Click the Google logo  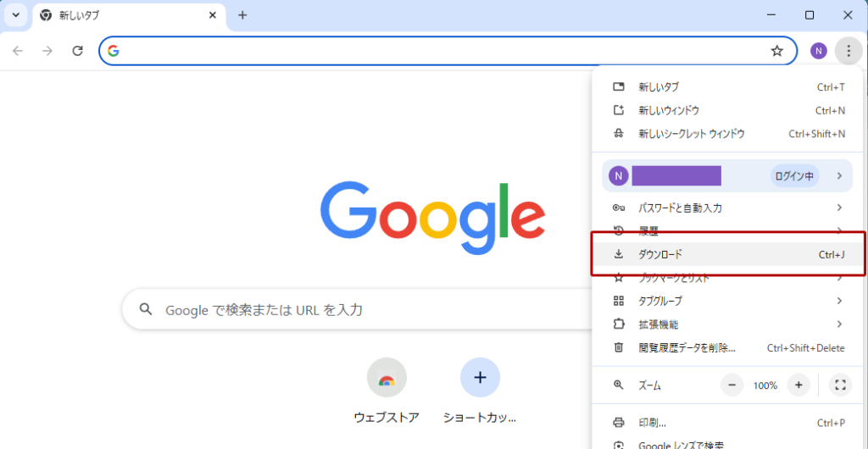[x=432, y=218]
